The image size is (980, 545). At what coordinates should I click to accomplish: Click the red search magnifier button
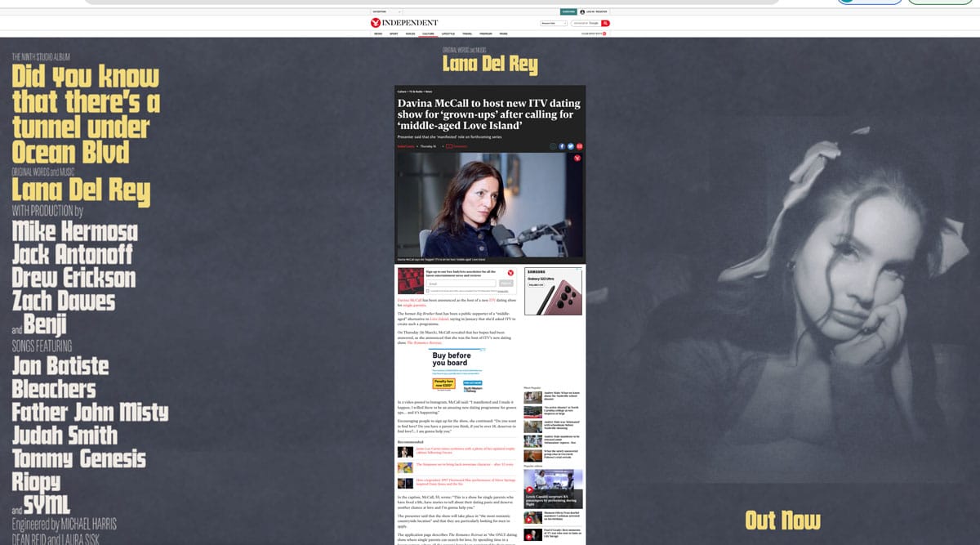[x=605, y=23]
